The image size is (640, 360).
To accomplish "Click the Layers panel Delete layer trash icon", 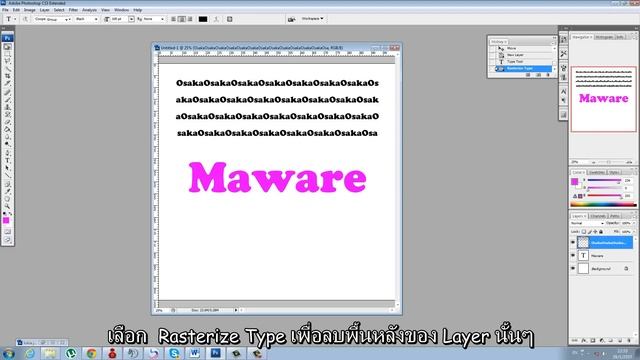I will click(629, 340).
